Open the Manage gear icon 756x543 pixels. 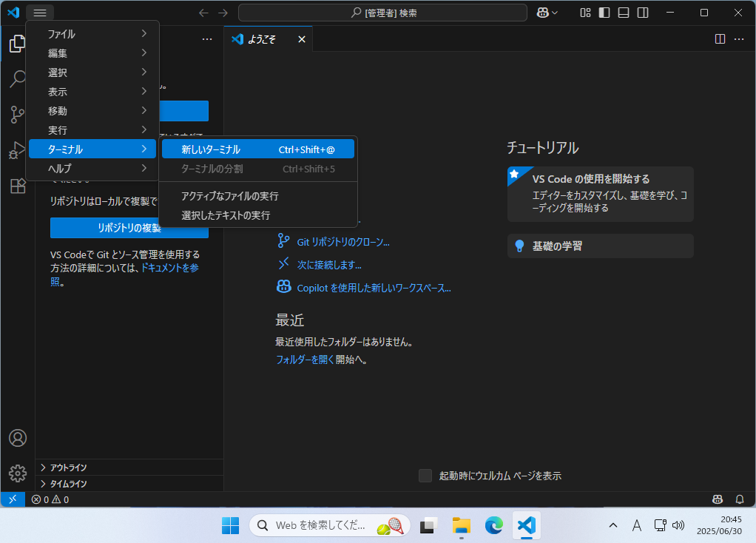[18, 473]
